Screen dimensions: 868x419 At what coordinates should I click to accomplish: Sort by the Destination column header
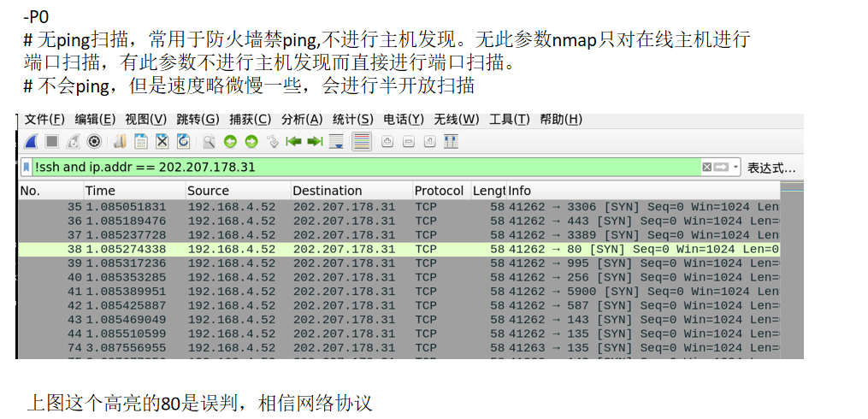[351, 191]
